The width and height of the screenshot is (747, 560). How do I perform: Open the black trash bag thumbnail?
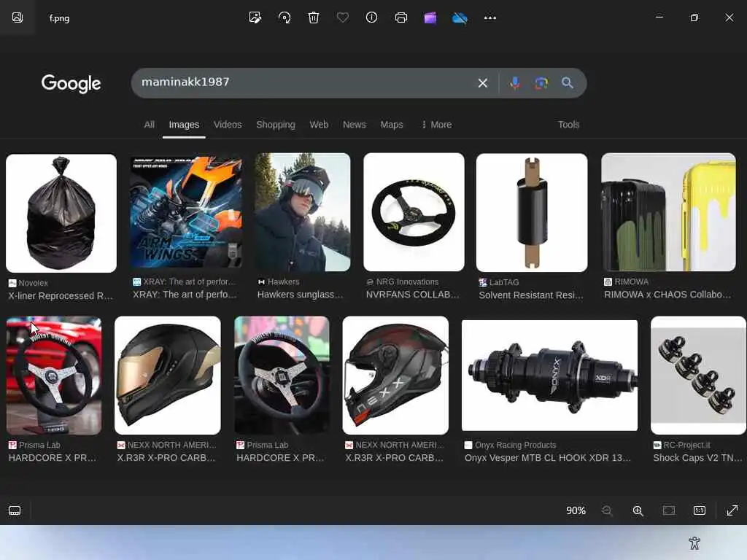(x=61, y=213)
